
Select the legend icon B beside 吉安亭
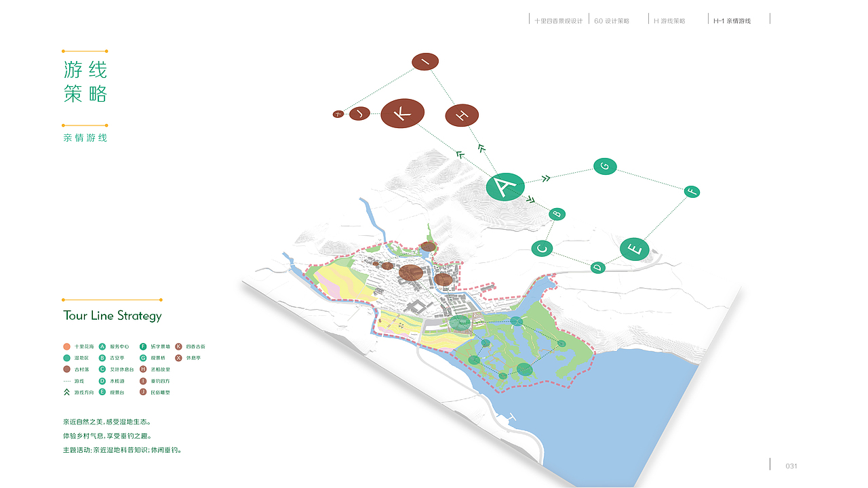102,358
